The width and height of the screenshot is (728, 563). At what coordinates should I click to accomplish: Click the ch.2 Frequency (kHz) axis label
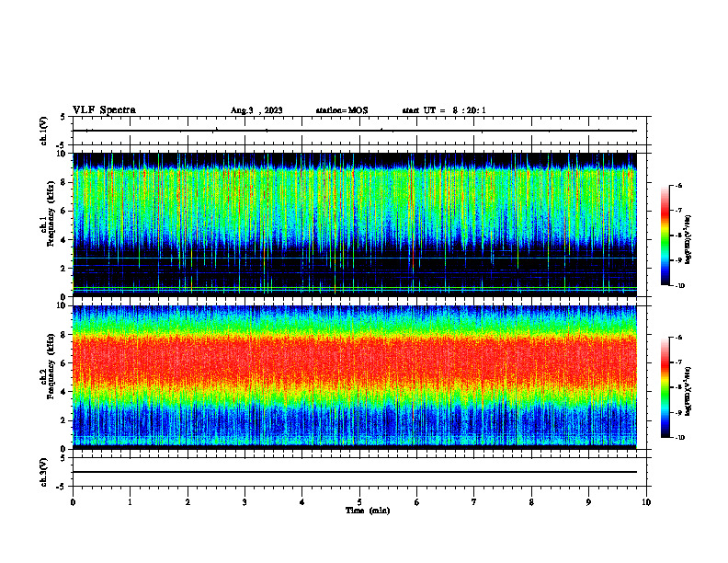[48, 365]
